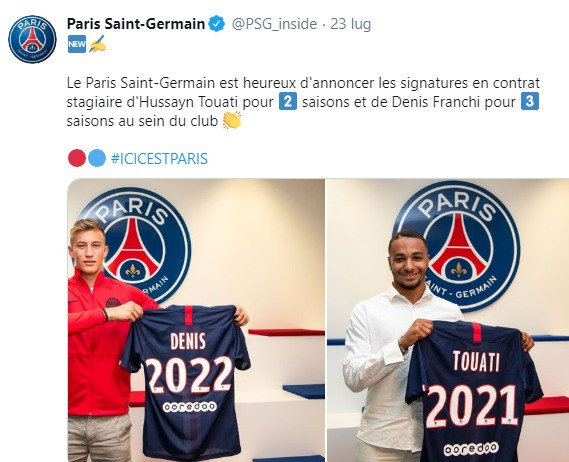Click the NEW emoji icon
Viewport: 569px width, 462px height.
point(77,44)
